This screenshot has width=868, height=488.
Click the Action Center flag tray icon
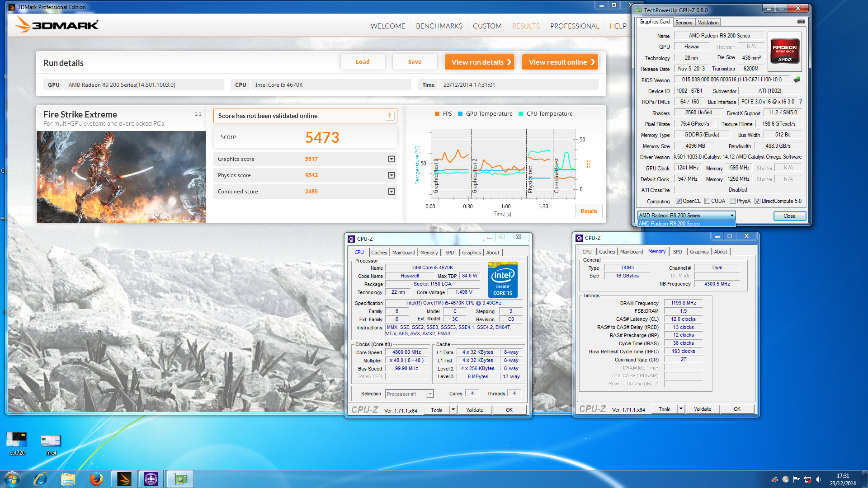(796, 479)
